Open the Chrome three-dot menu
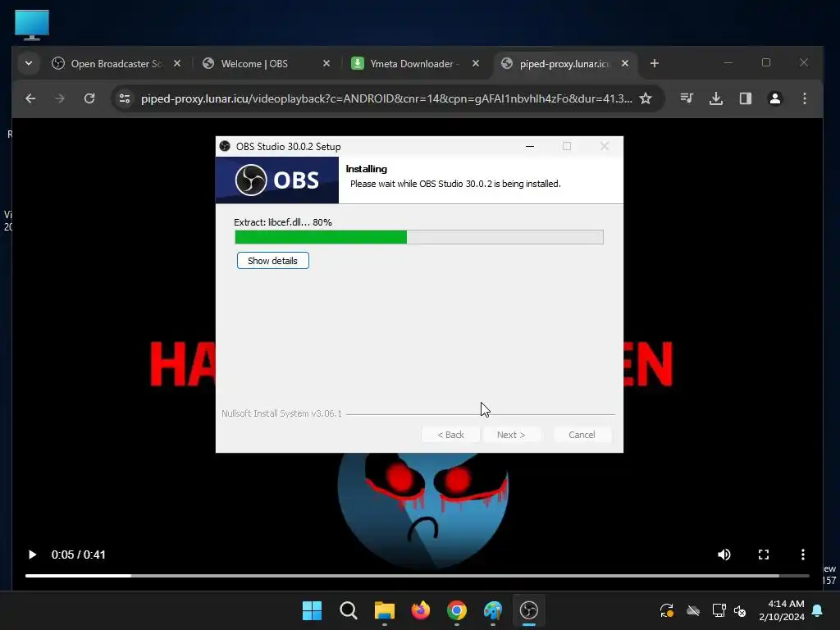840x630 pixels. click(x=804, y=98)
